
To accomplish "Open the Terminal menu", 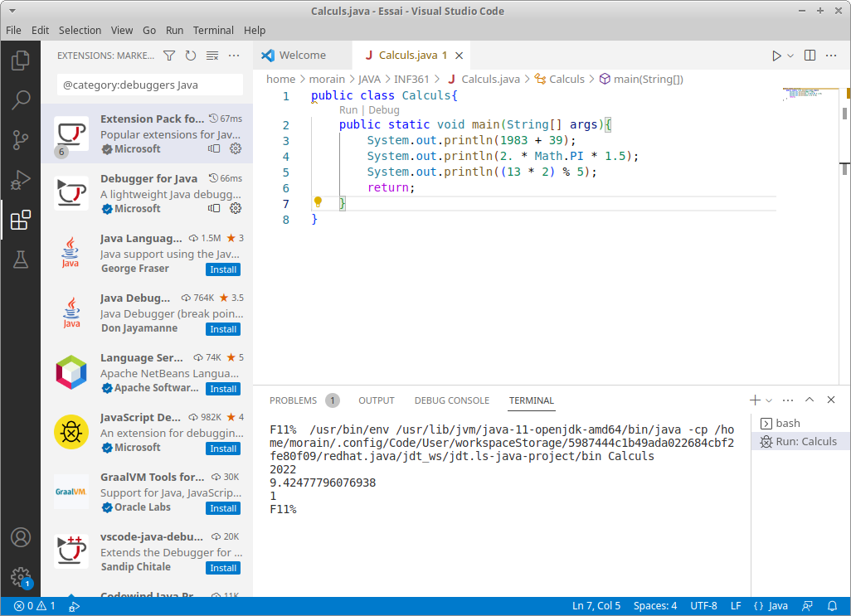I will tap(213, 31).
